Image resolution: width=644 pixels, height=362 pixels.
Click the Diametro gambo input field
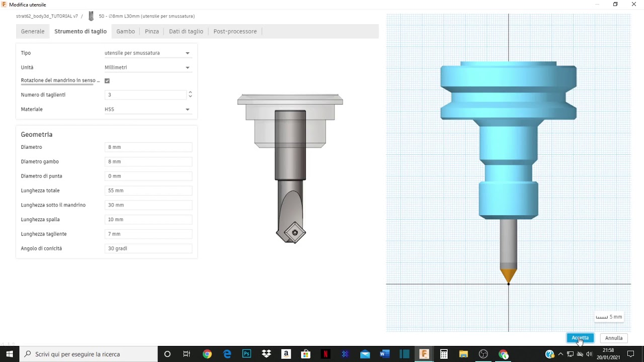click(x=149, y=161)
